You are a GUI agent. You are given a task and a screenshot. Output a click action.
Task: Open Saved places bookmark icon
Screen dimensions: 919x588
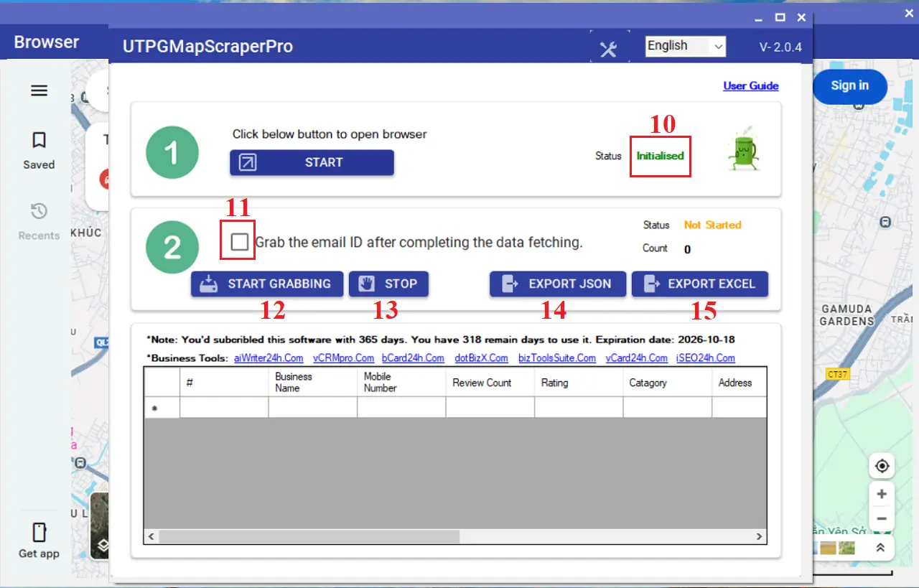39,140
